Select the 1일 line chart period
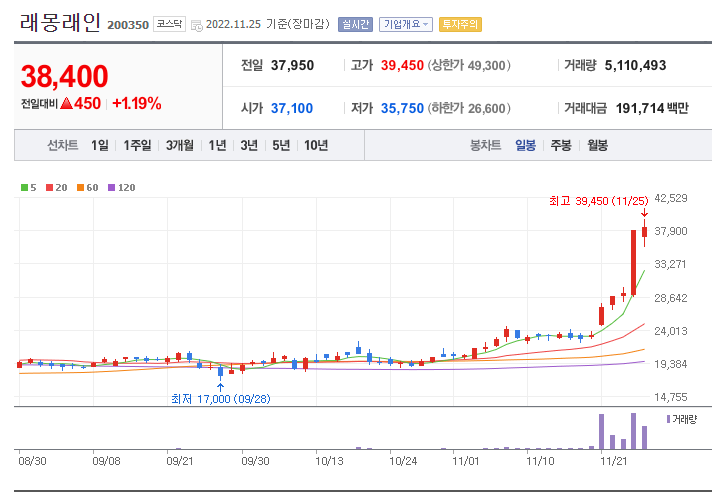This screenshot has width=712, height=492. point(99,145)
